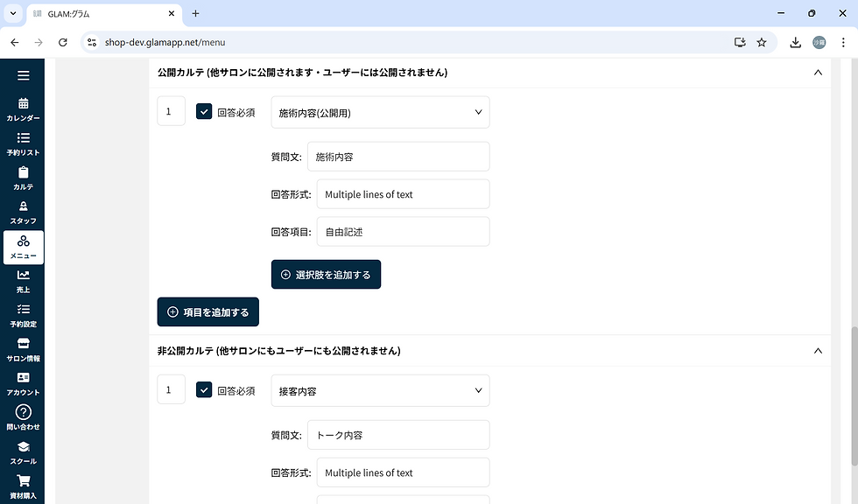Open Chrome three-dot menu
The width and height of the screenshot is (858, 504).
(842, 42)
